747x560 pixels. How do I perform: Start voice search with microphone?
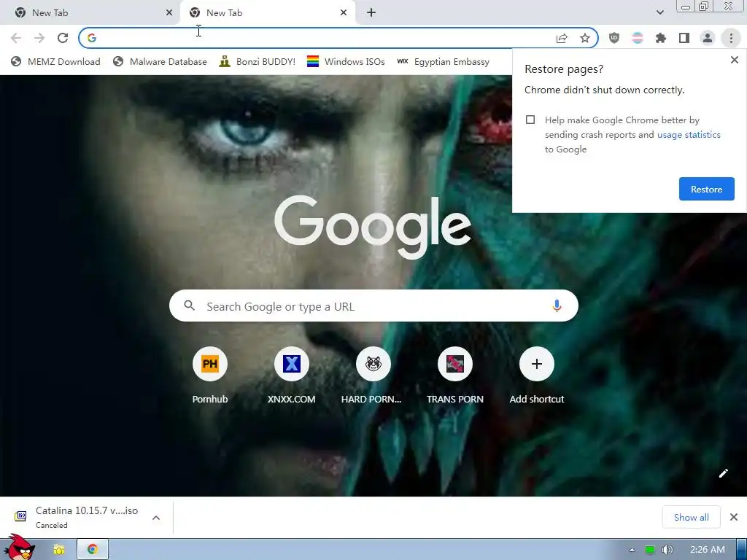click(557, 306)
